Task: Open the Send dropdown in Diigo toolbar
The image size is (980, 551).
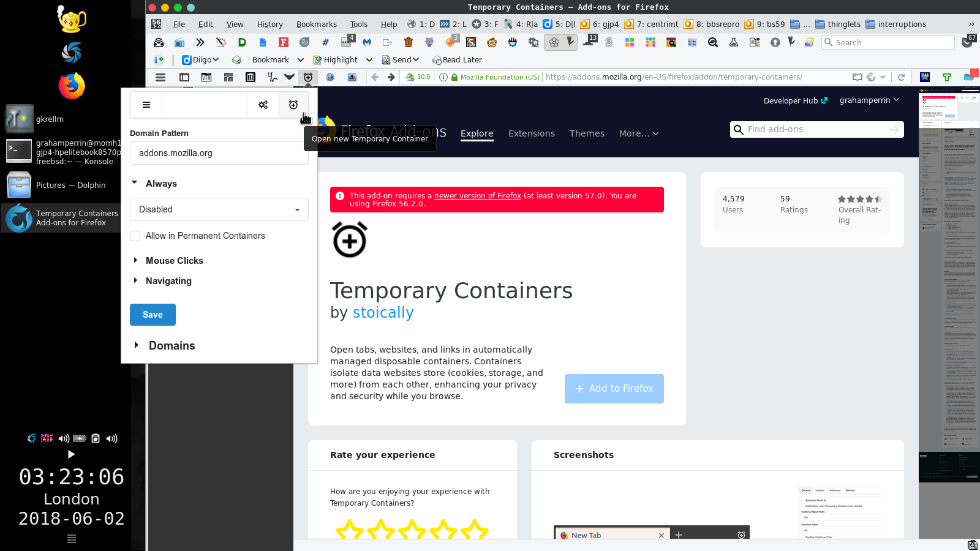Action: click(x=401, y=59)
